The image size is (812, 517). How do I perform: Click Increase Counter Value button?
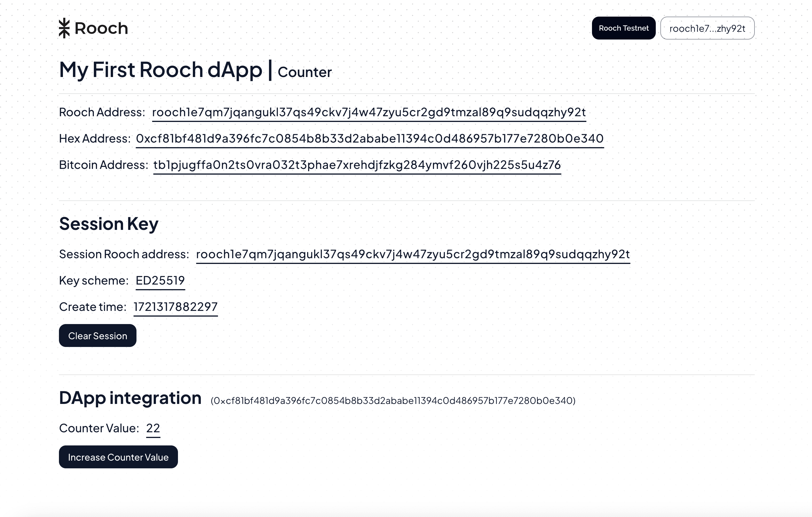click(118, 457)
